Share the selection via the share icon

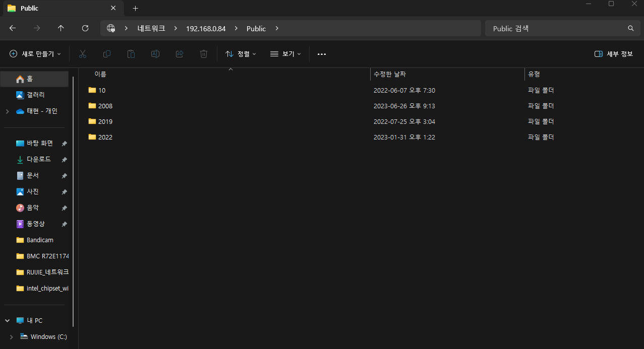pyautogui.click(x=179, y=54)
